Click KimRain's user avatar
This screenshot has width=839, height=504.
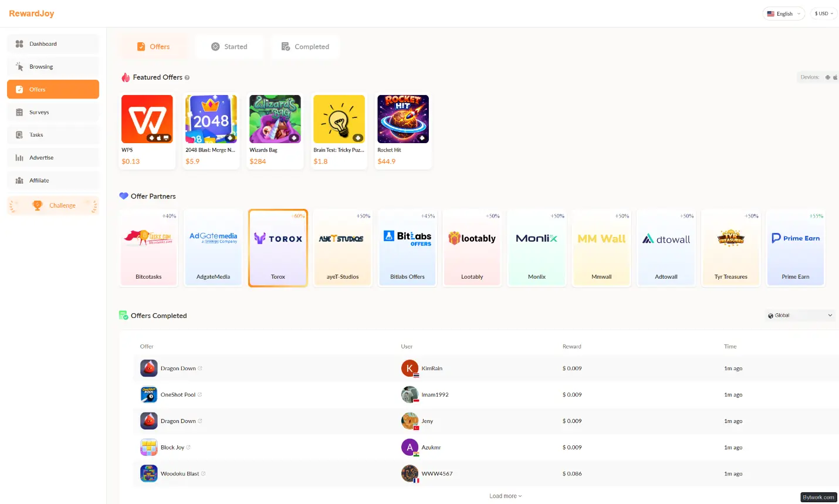(410, 368)
